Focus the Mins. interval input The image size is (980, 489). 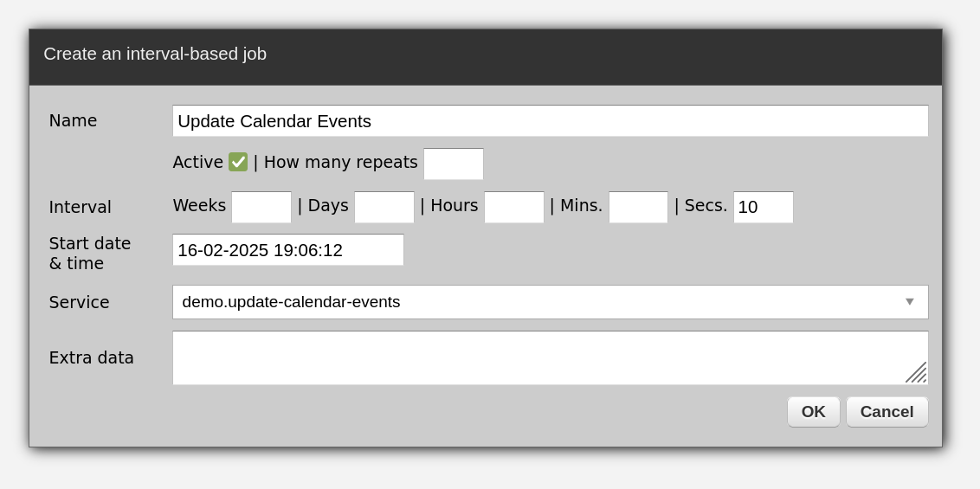click(x=638, y=208)
